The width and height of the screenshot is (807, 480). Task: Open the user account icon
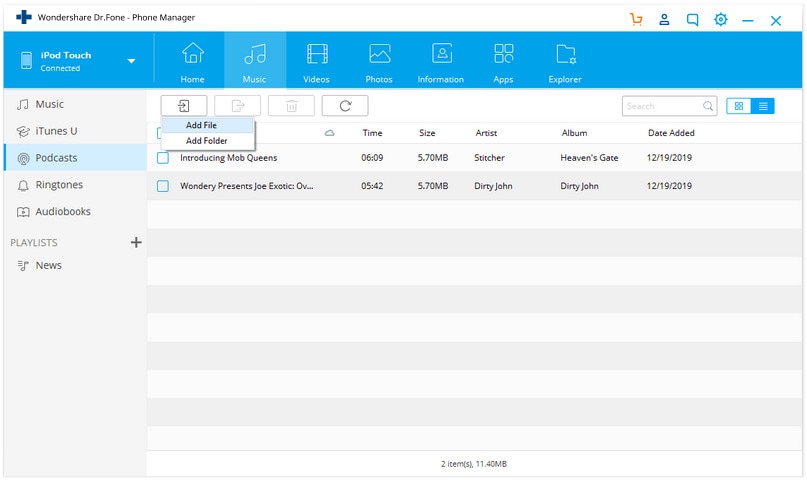tap(664, 20)
